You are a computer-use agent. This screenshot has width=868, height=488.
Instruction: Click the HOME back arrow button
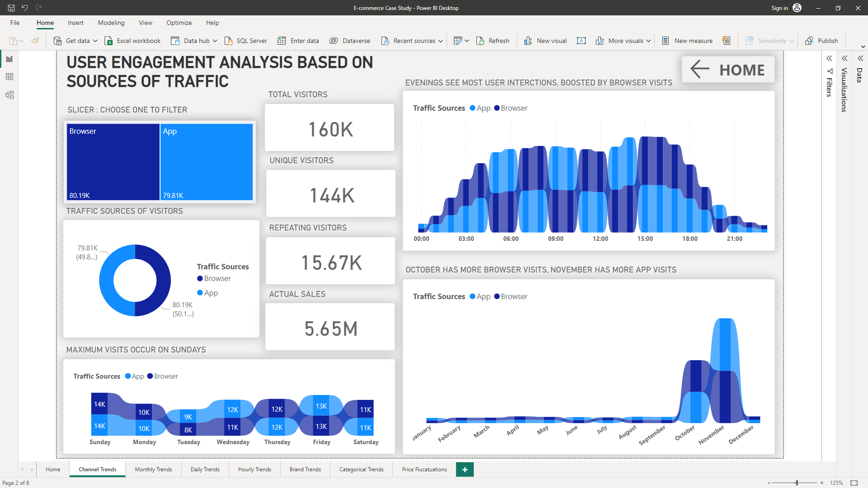pyautogui.click(x=728, y=70)
